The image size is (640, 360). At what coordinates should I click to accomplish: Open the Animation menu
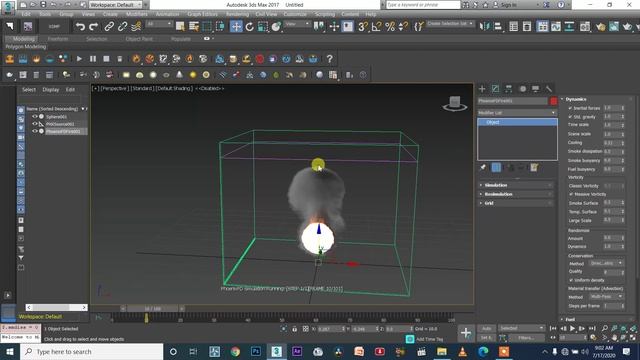(167, 14)
